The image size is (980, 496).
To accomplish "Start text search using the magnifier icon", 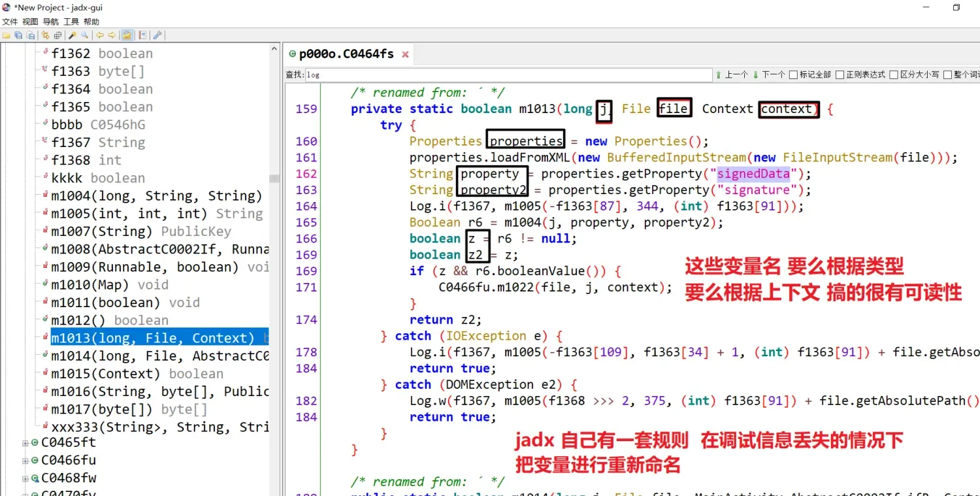I will 84,35.
